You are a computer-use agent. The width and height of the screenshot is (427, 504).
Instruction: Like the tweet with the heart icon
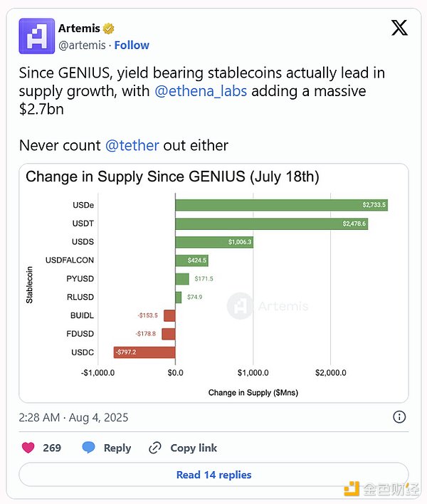[28, 448]
